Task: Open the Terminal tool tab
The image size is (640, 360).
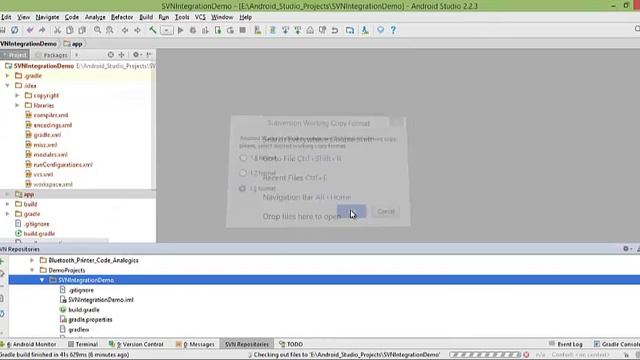Action: (x=83, y=344)
